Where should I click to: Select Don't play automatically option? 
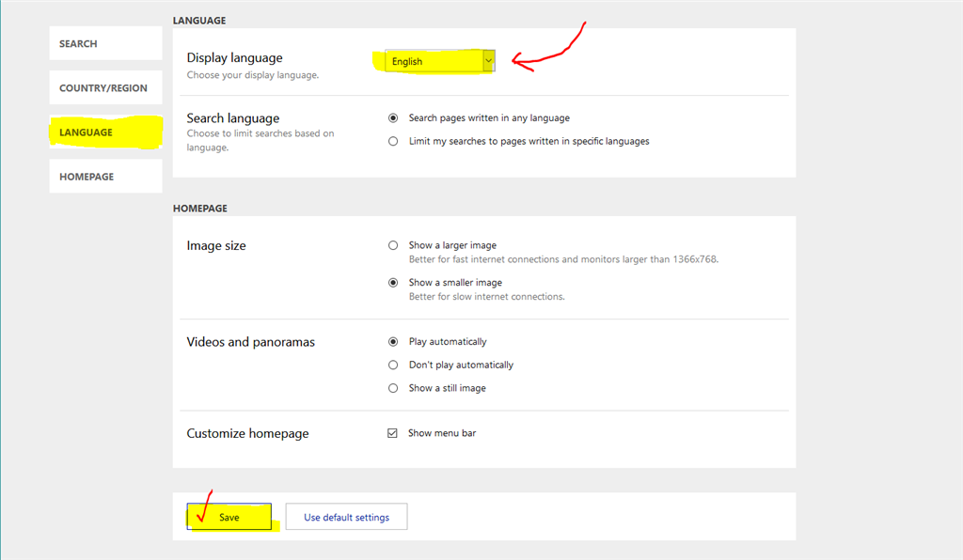(393, 365)
